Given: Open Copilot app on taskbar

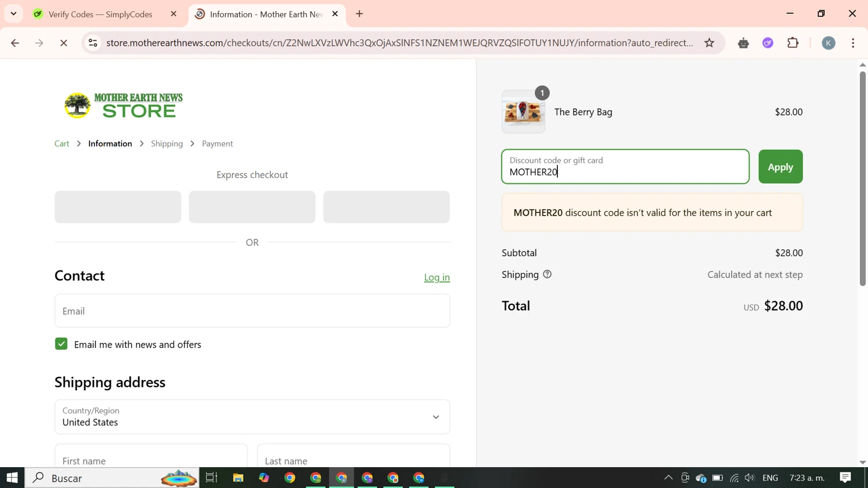Looking at the screenshot, I should 264,478.
